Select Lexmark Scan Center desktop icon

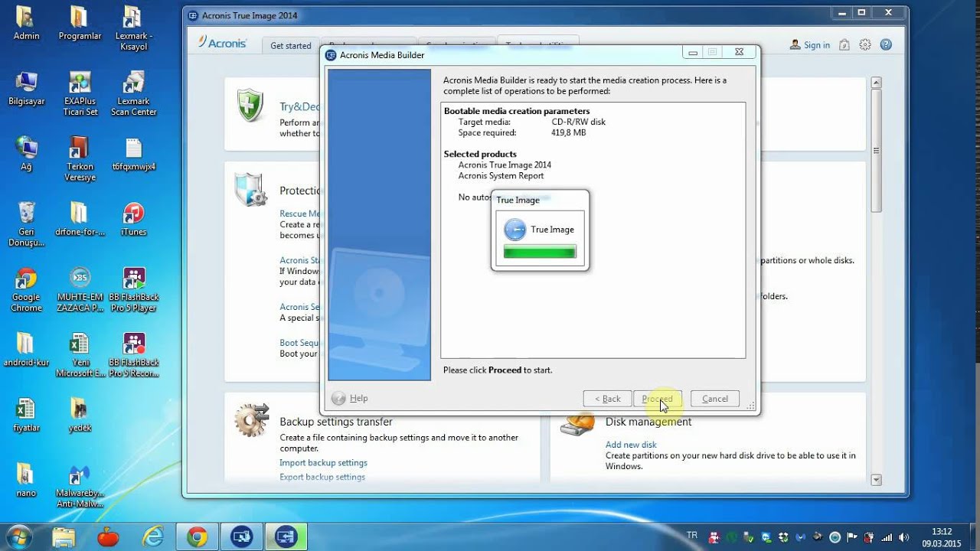point(133,93)
